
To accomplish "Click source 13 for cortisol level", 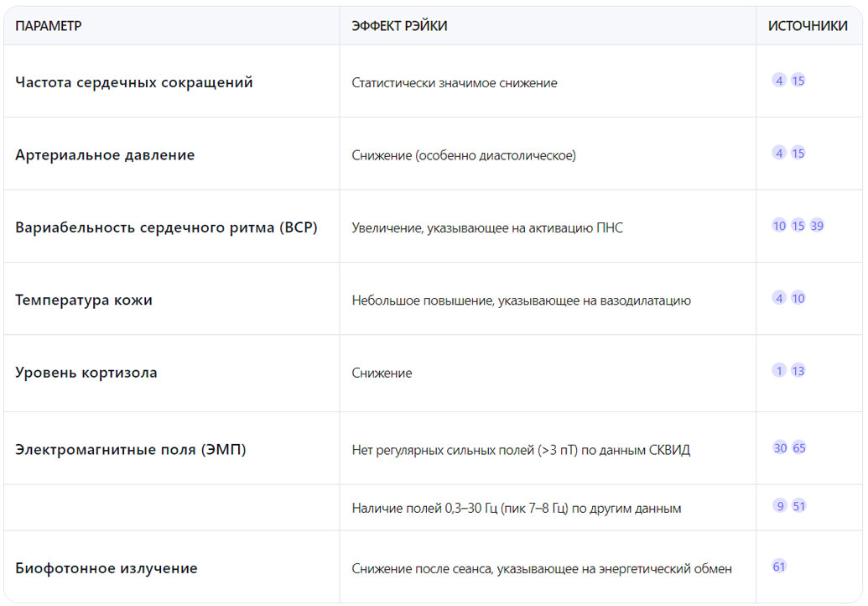I will coord(798,370).
